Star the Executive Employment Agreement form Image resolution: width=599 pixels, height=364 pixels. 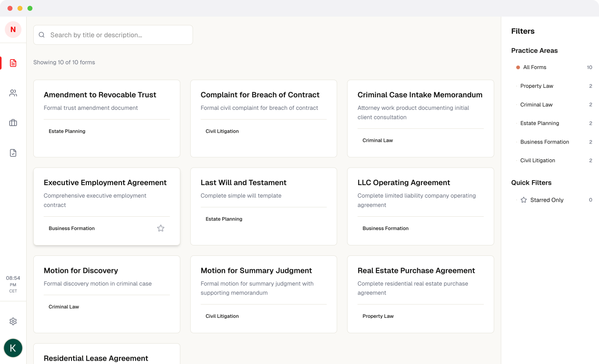(161, 228)
